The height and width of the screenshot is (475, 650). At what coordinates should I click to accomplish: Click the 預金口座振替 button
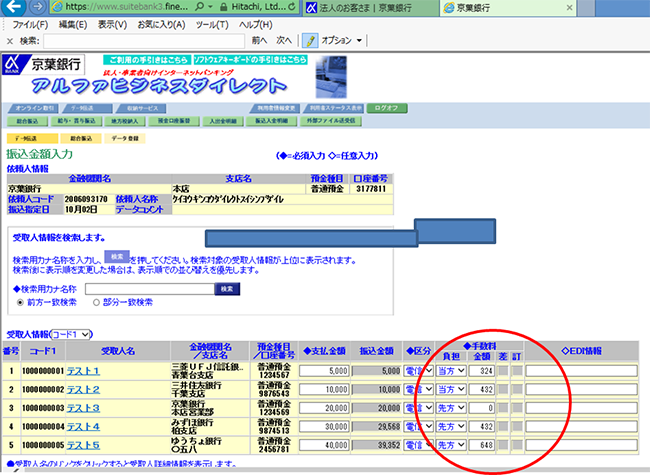(x=174, y=121)
